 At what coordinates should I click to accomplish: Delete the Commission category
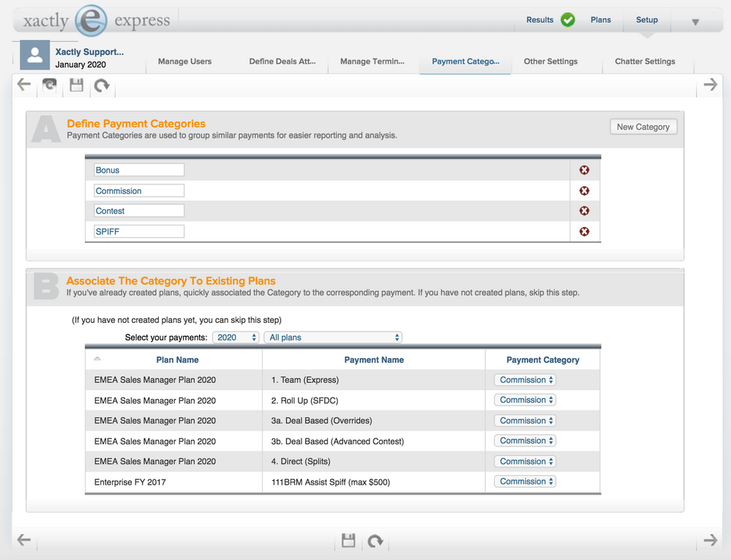pyautogui.click(x=584, y=191)
